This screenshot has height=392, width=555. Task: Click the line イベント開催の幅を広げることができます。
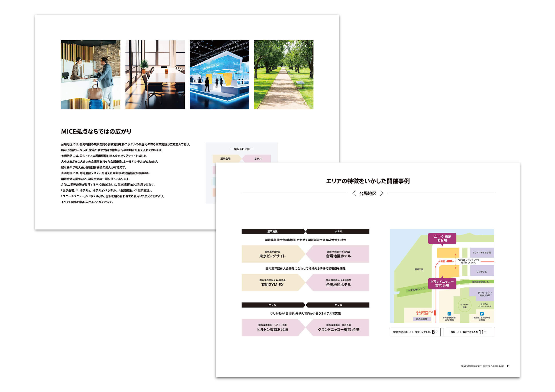(87, 202)
